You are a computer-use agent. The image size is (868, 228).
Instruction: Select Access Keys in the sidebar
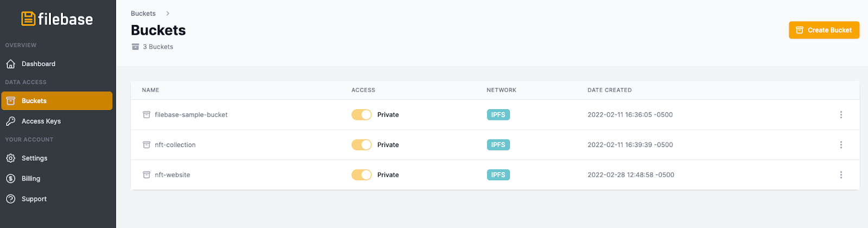(x=57, y=122)
